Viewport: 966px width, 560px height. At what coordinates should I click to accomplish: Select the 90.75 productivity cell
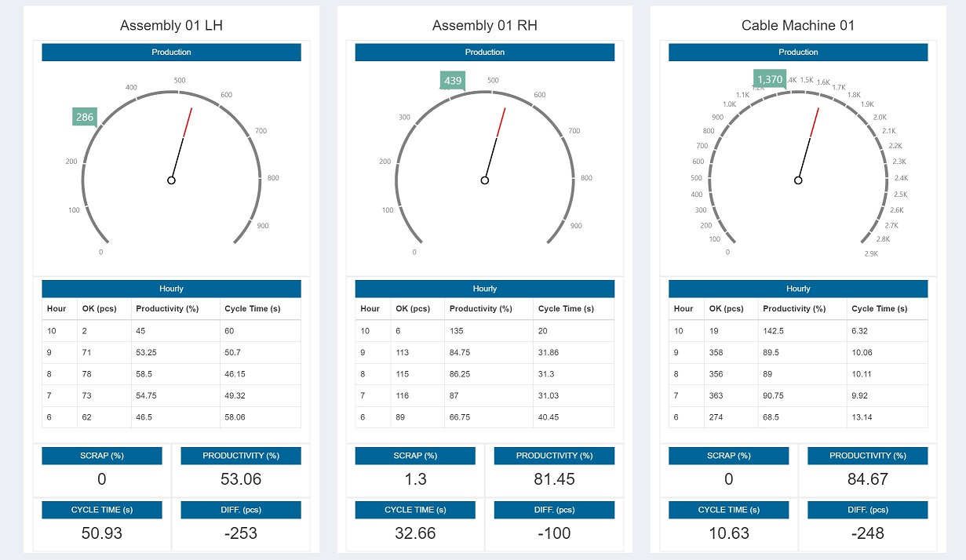(x=802, y=396)
